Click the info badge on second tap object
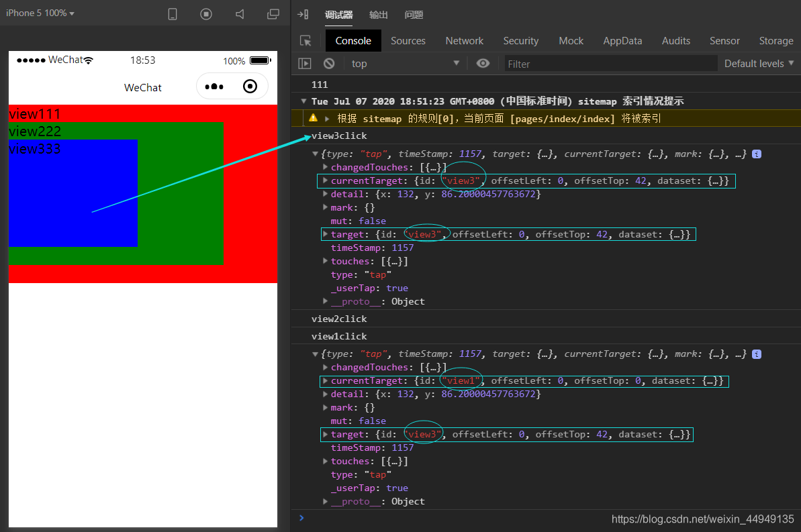This screenshot has height=532, width=801. [757, 354]
